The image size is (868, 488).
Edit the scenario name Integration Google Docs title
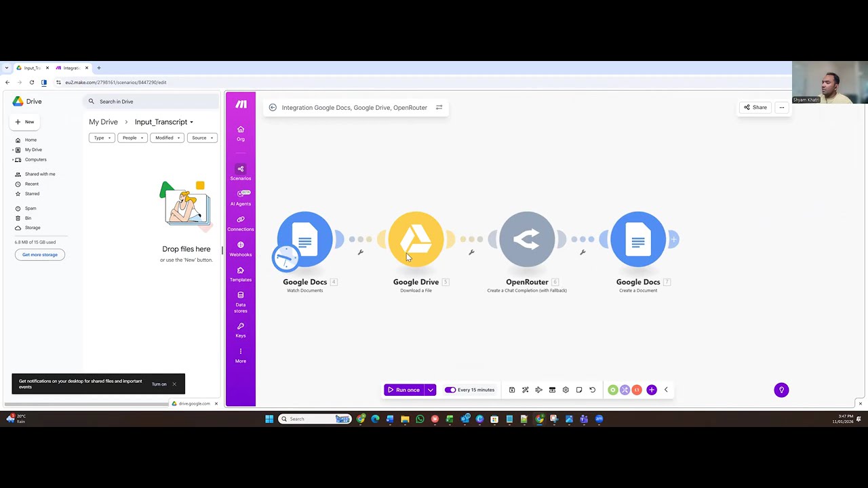pos(355,107)
